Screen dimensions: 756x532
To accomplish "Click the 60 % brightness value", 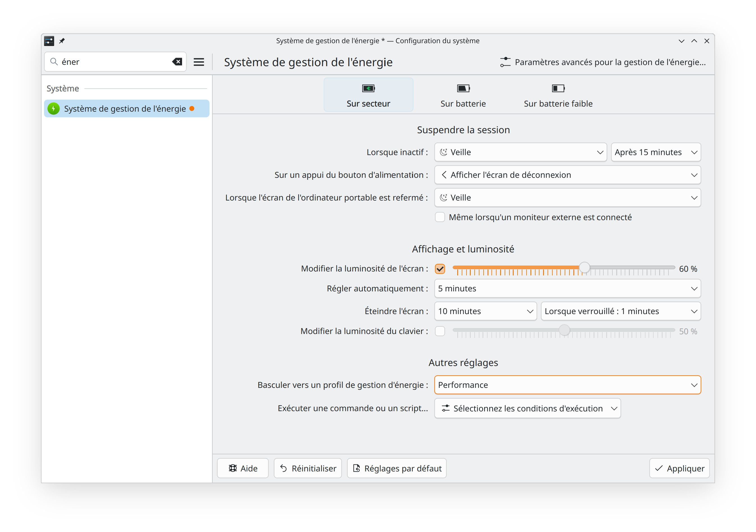I will tap(688, 269).
